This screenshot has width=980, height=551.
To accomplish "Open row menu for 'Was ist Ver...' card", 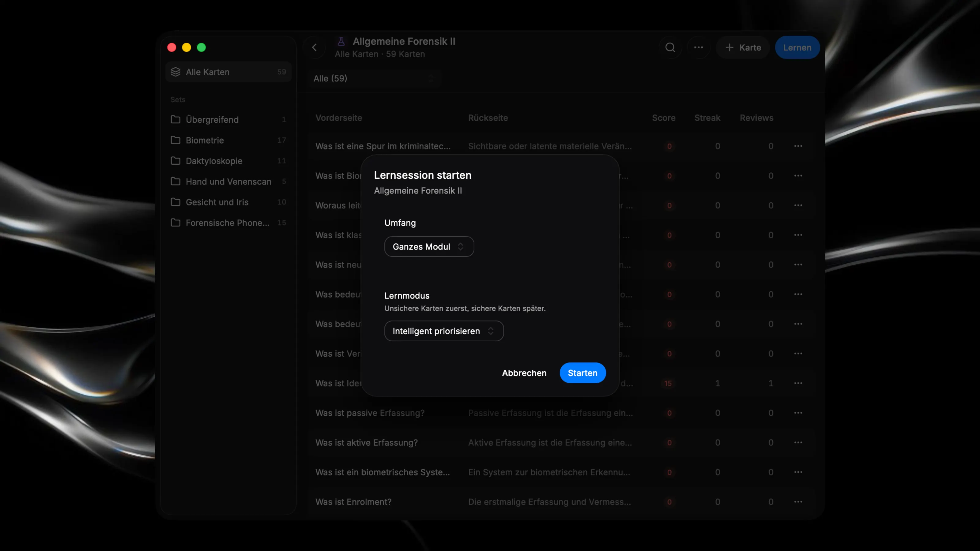I will [x=798, y=354].
